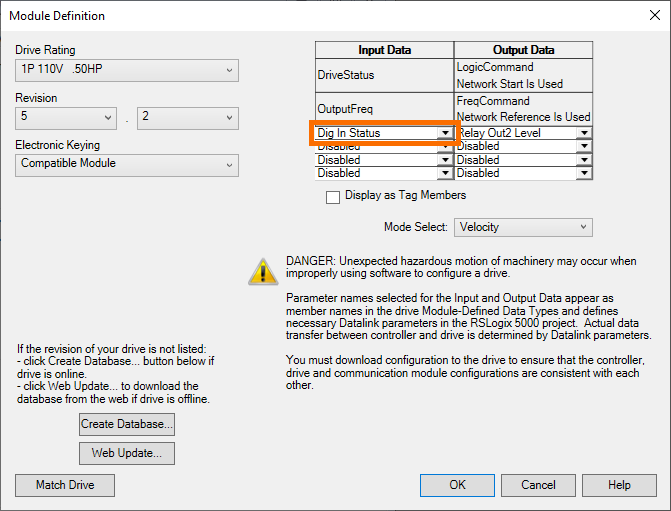Viewport: 671px width, 511px height.
Task: Expand the Electronic Keying combo box
Action: coord(127,165)
